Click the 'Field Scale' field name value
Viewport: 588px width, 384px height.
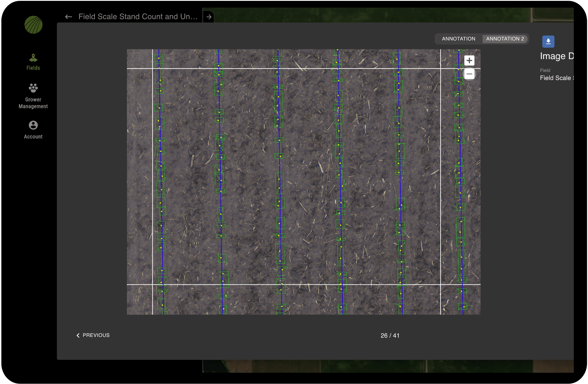click(x=557, y=78)
